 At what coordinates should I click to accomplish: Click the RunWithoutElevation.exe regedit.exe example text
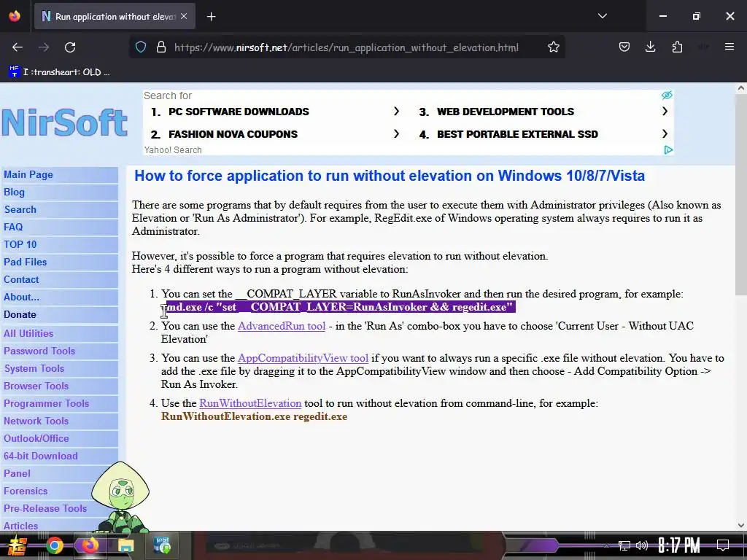pyautogui.click(x=254, y=416)
